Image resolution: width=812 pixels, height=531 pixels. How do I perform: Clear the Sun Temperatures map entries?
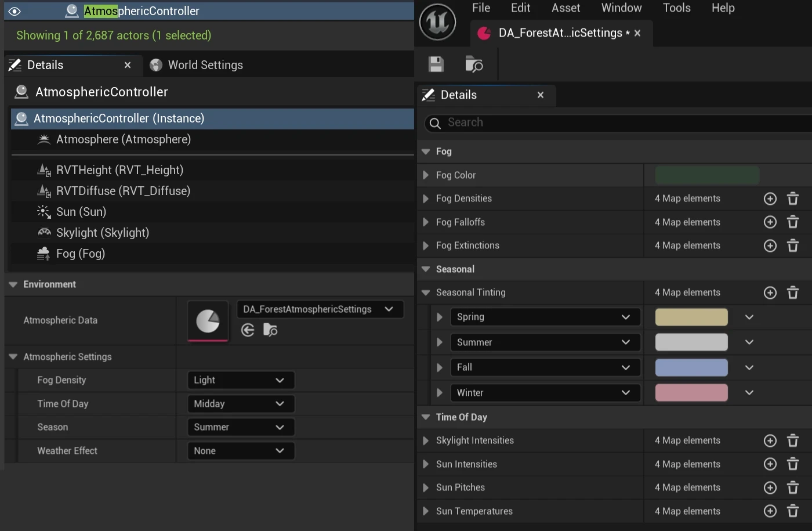pos(793,511)
